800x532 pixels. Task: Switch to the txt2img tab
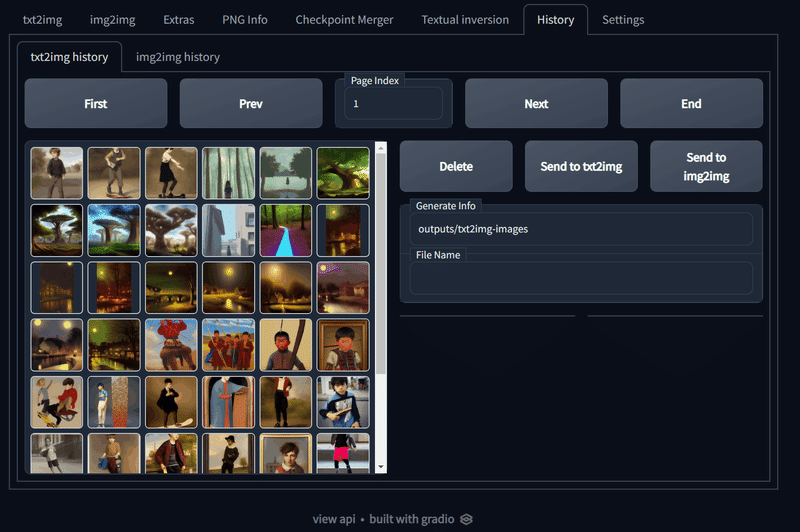(42, 20)
